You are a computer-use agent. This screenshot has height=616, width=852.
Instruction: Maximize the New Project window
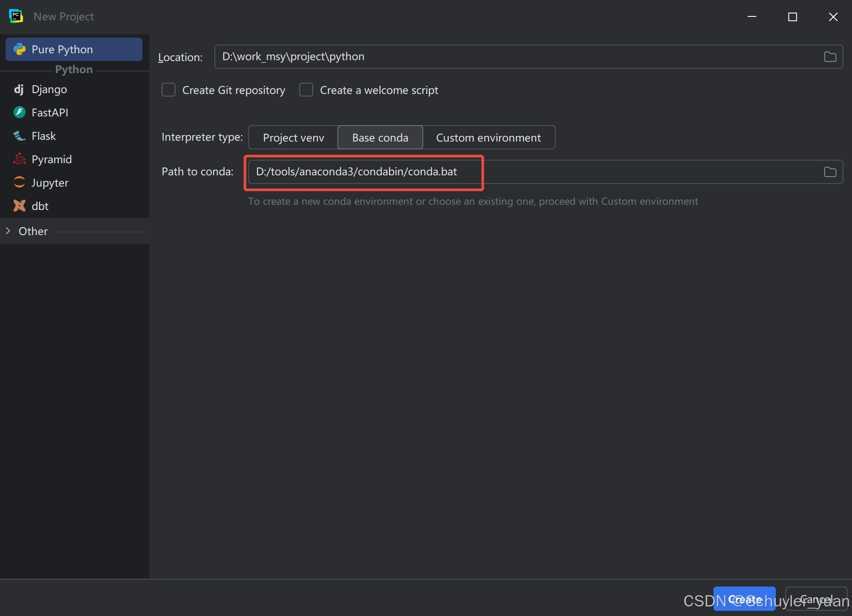pyautogui.click(x=793, y=17)
